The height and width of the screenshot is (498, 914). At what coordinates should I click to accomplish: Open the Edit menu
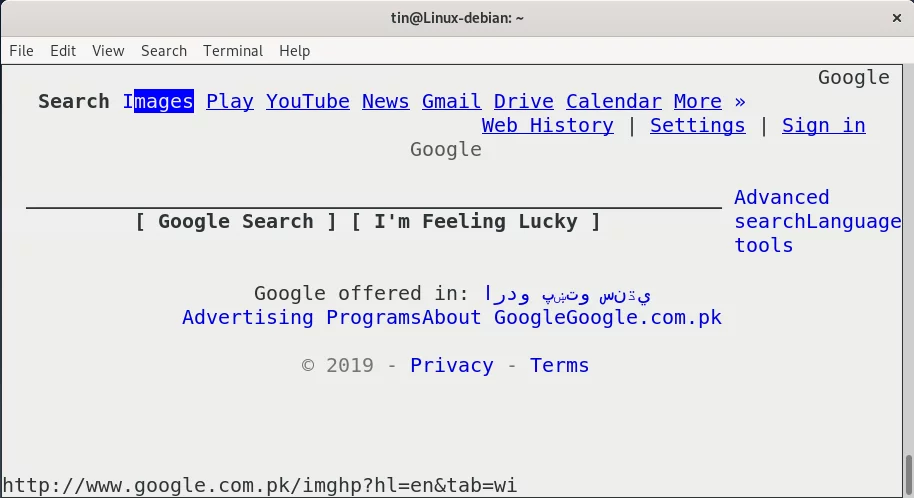pos(63,51)
